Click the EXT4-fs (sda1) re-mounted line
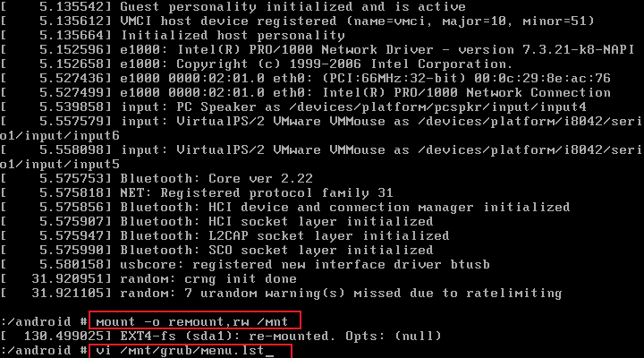Image resolution: width=644 pixels, height=358 pixels. 221,337
